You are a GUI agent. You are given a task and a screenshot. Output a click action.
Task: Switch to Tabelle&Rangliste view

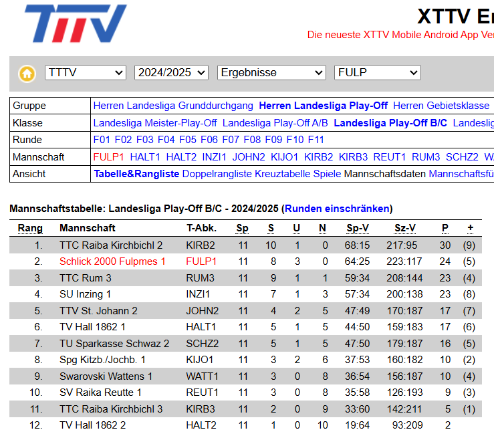pyautogui.click(x=136, y=174)
